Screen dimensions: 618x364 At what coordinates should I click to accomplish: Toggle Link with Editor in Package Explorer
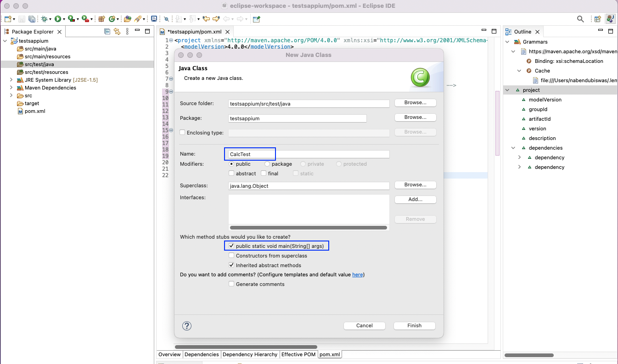[117, 31]
